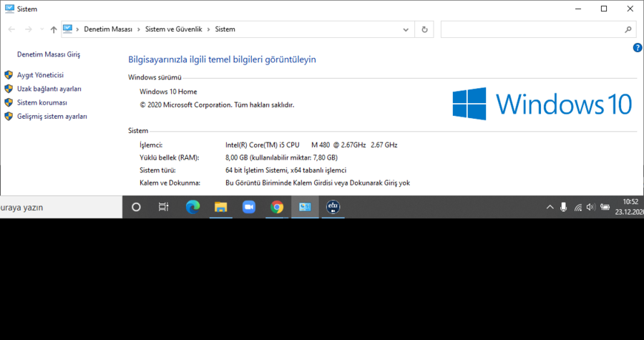Click shield icon beside Sistem koruması
The width and height of the screenshot is (644, 340).
point(9,102)
